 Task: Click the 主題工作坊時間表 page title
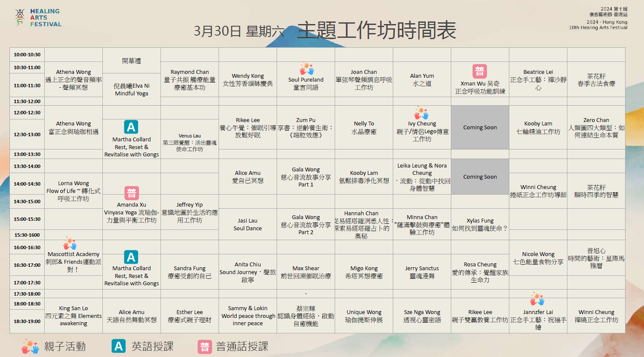click(376, 31)
